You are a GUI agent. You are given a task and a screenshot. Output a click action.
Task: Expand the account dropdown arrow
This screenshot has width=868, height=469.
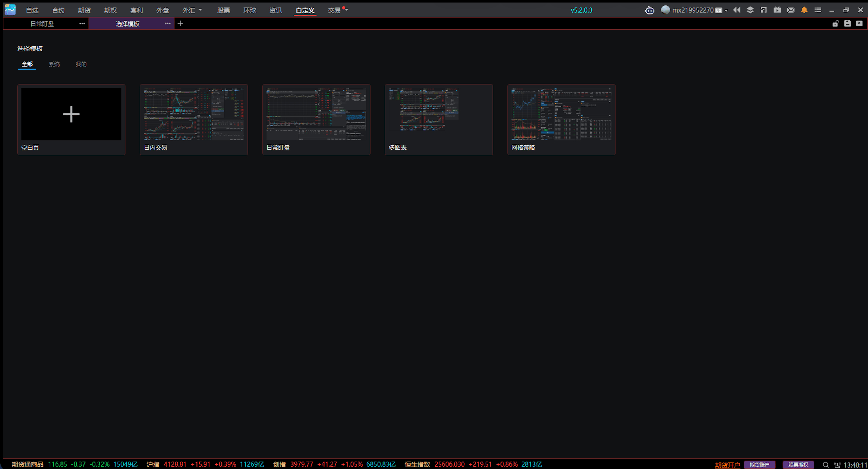(726, 10)
